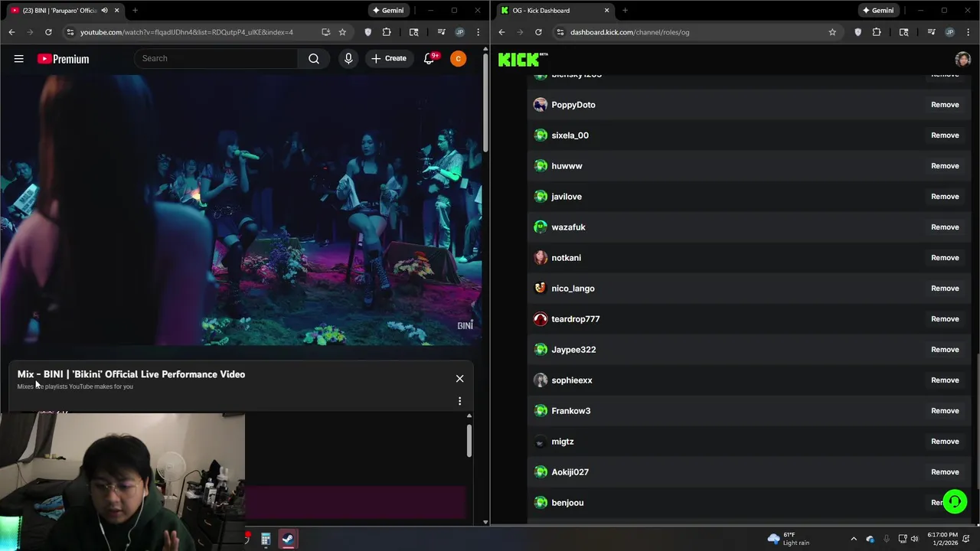Open Gemini in the Kick browser window

(877, 11)
